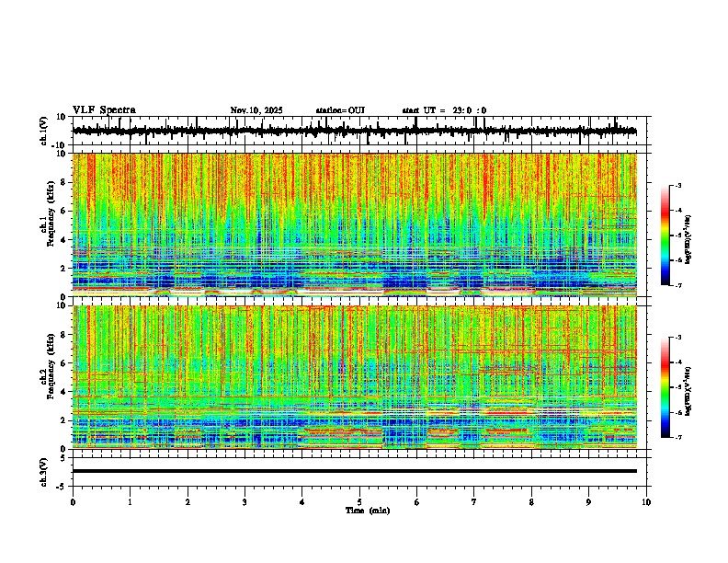Click the '9' tick label on time axis
The image size is (728, 563).
(588, 502)
